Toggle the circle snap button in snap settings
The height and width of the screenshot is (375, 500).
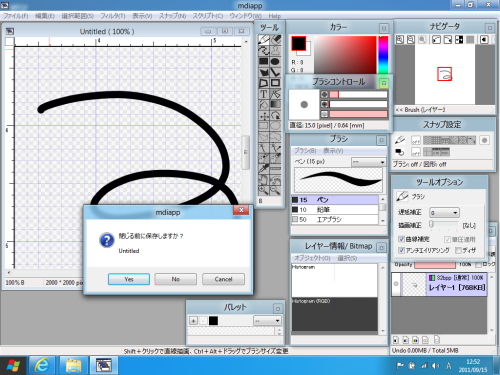tap(485, 140)
